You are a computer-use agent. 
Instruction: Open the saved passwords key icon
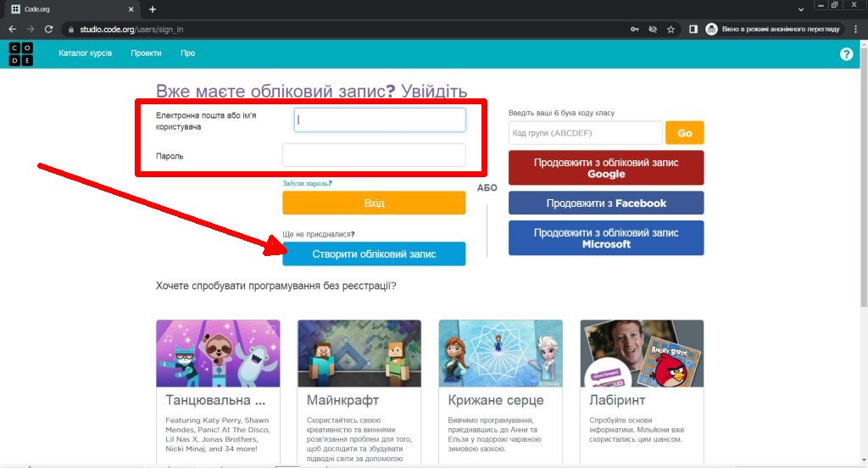point(634,30)
